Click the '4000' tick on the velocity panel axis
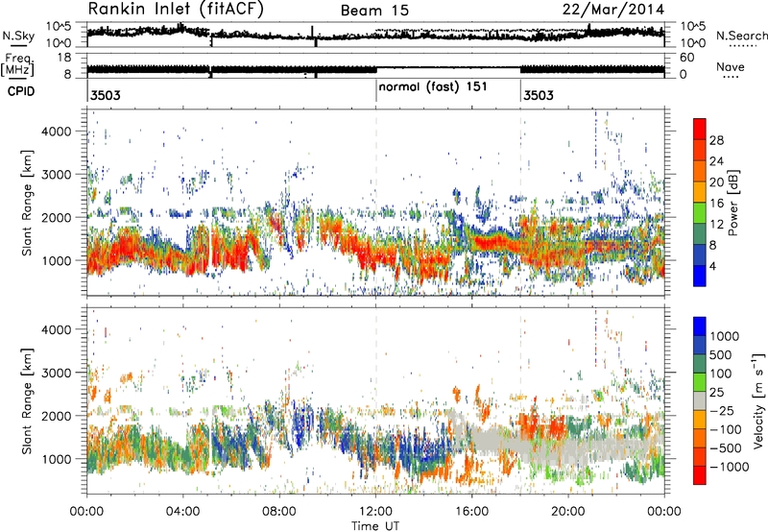This screenshot has width=768, height=532. click(56, 329)
